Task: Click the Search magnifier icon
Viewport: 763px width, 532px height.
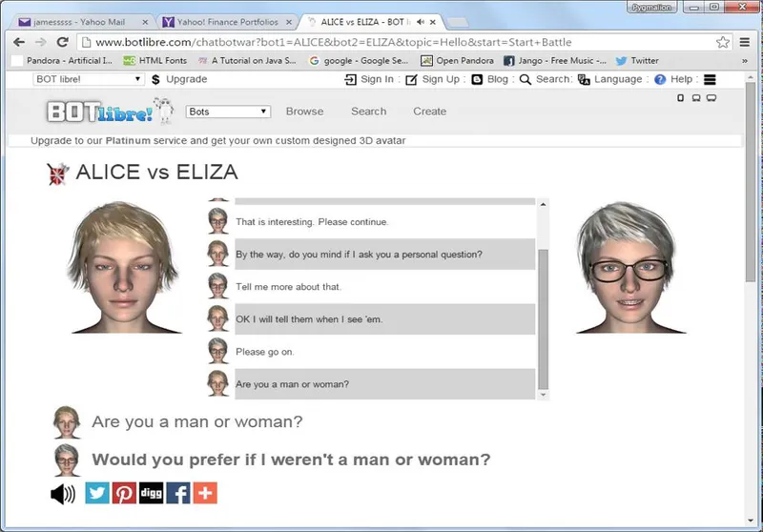Action: point(526,79)
